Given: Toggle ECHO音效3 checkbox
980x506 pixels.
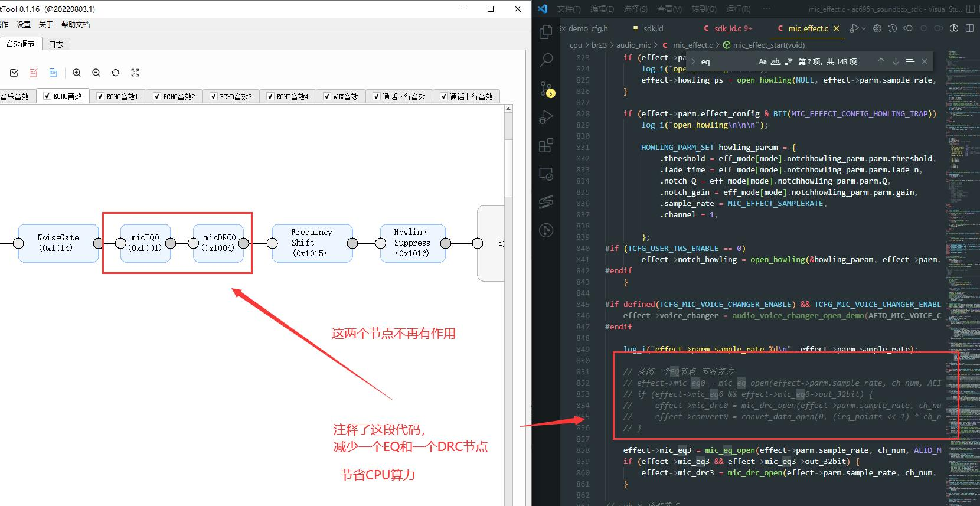Looking at the screenshot, I should click(214, 96).
